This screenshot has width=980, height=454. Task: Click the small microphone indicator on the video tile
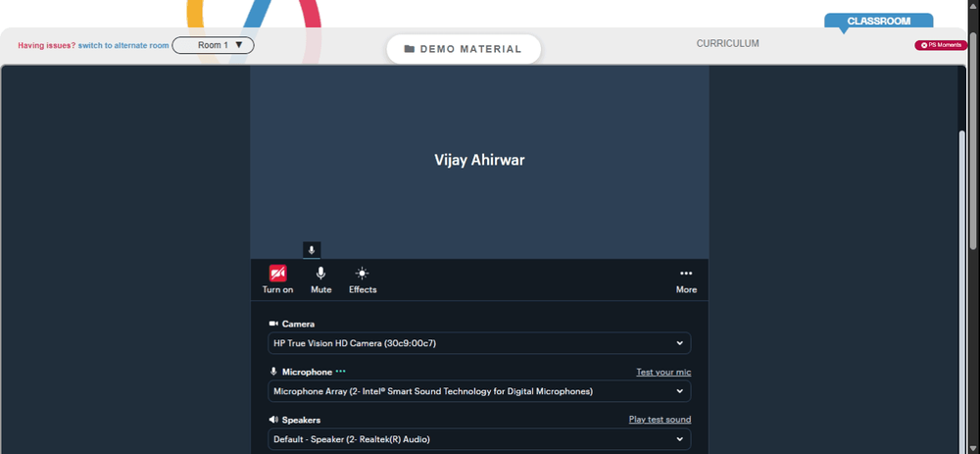312,250
